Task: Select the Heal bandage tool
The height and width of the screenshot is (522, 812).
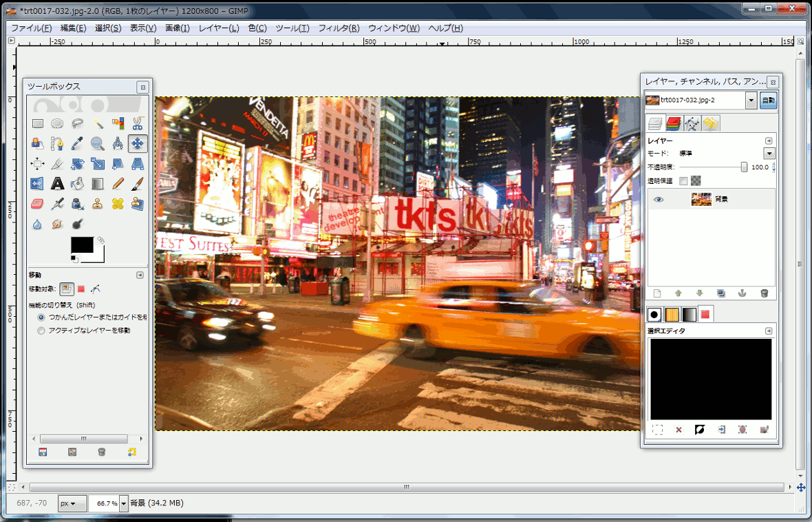Action: point(118,204)
